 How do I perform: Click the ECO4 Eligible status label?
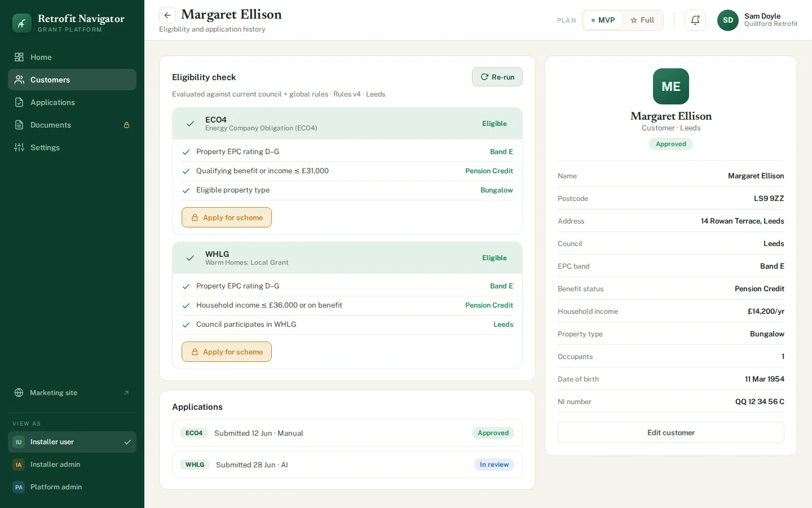point(495,124)
